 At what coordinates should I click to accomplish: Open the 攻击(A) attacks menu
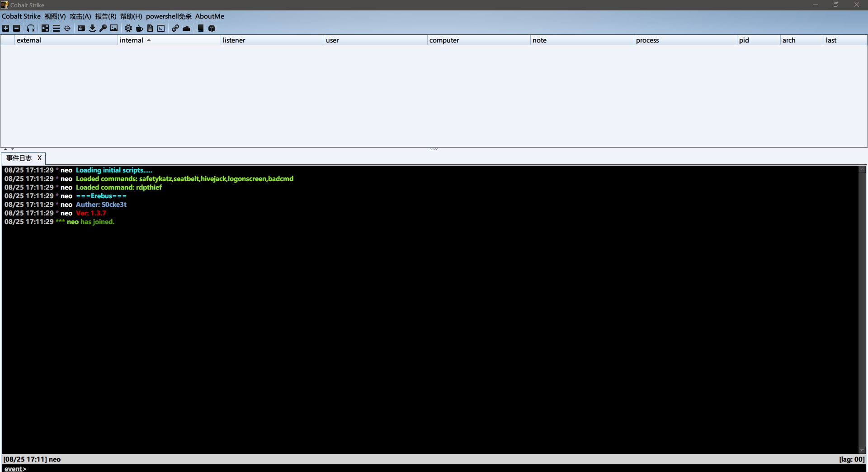click(x=80, y=16)
